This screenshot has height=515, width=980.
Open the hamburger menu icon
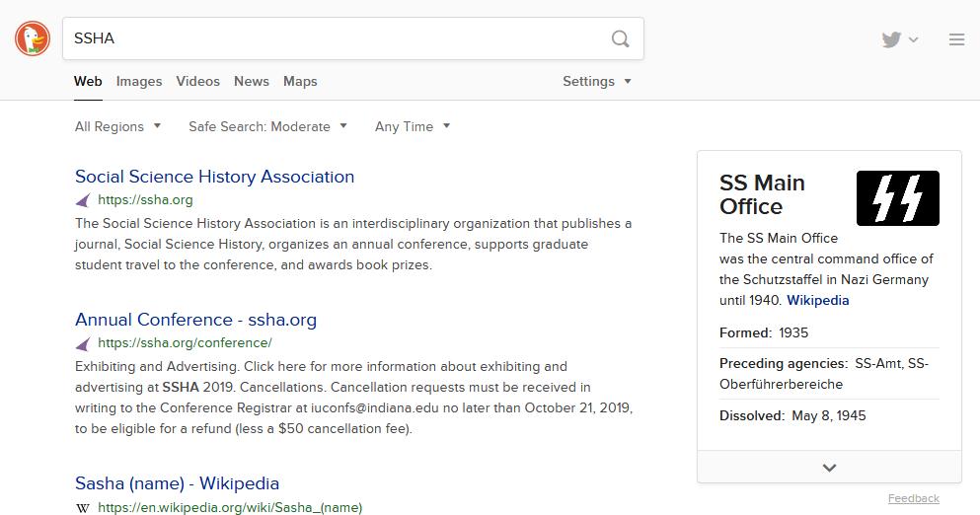(x=956, y=39)
